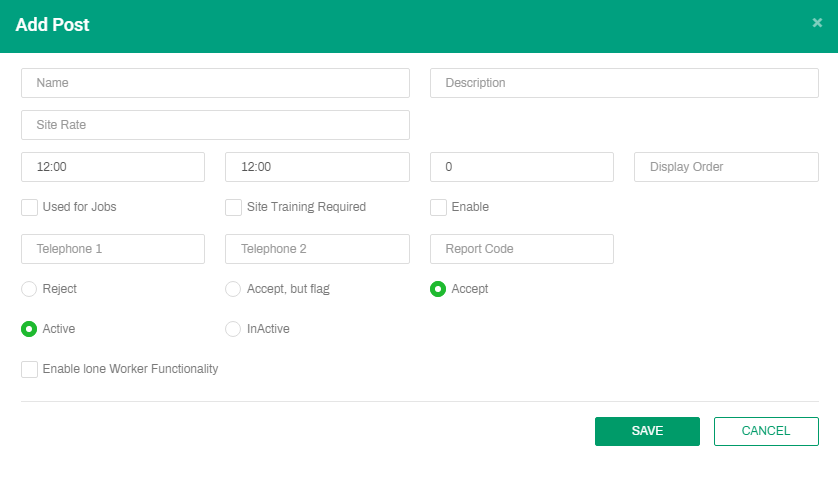Close the Add Post dialog
The height and width of the screenshot is (477, 838).
(x=817, y=23)
